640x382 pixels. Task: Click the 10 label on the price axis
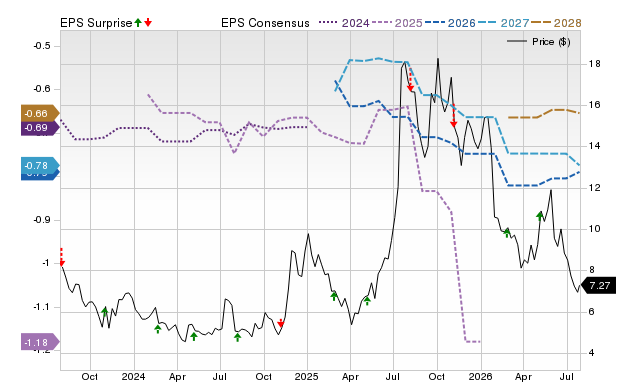595,229
